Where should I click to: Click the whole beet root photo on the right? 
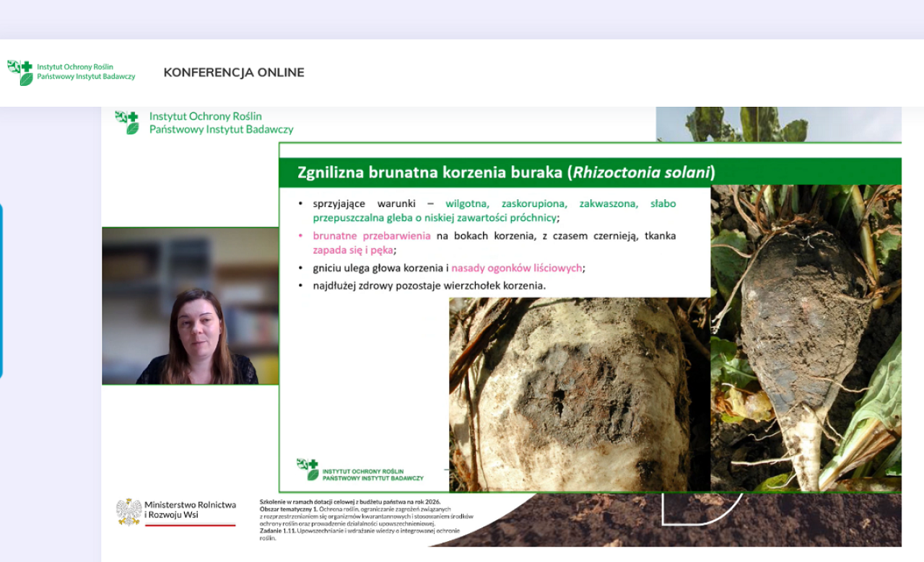pyautogui.click(x=806, y=339)
